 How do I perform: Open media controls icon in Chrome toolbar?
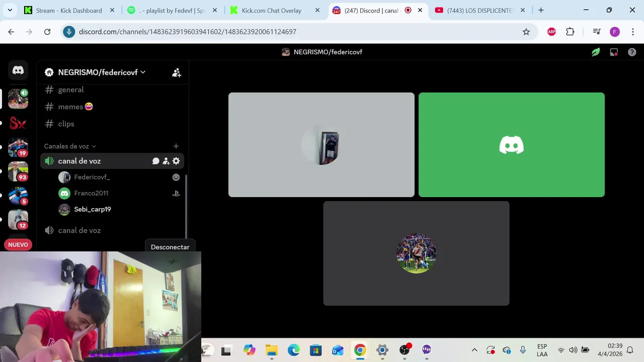click(597, 32)
